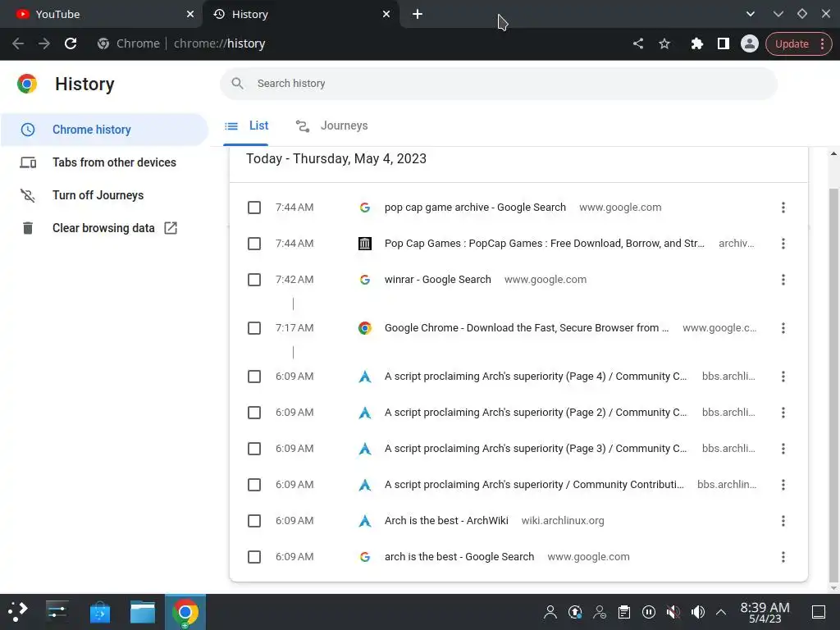This screenshot has width=840, height=630.
Task: Check the arch is the best Google Search entry
Action: pos(254,557)
